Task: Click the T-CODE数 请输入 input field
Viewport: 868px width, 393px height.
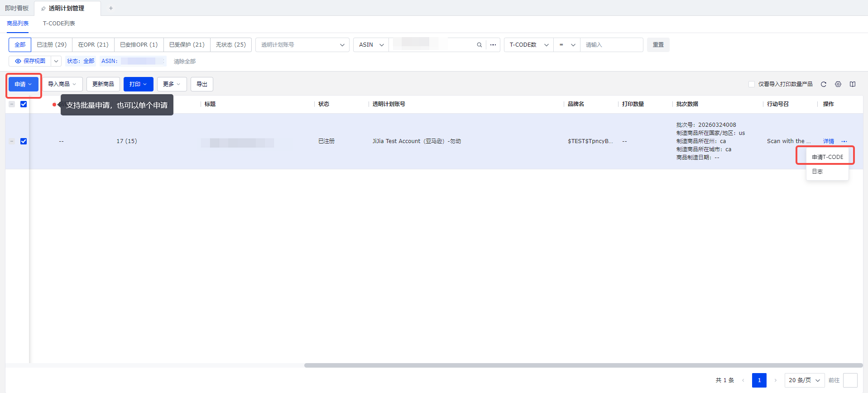Action: pyautogui.click(x=612, y=45)
